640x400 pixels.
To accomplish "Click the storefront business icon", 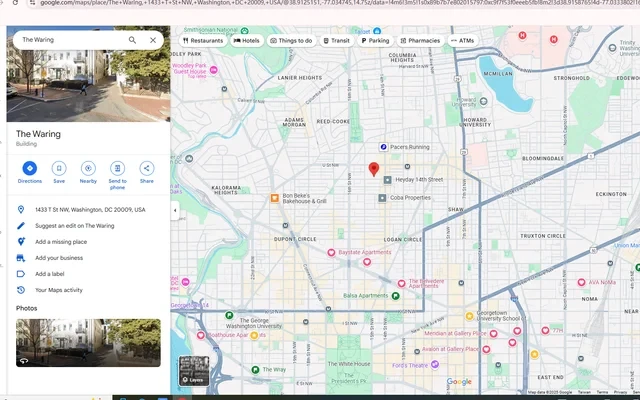I will coord(21,258).
